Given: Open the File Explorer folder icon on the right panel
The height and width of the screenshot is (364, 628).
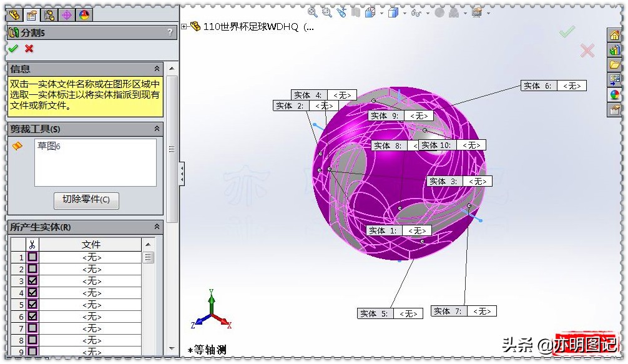Looking at the screenshot, I should point(614,64).
